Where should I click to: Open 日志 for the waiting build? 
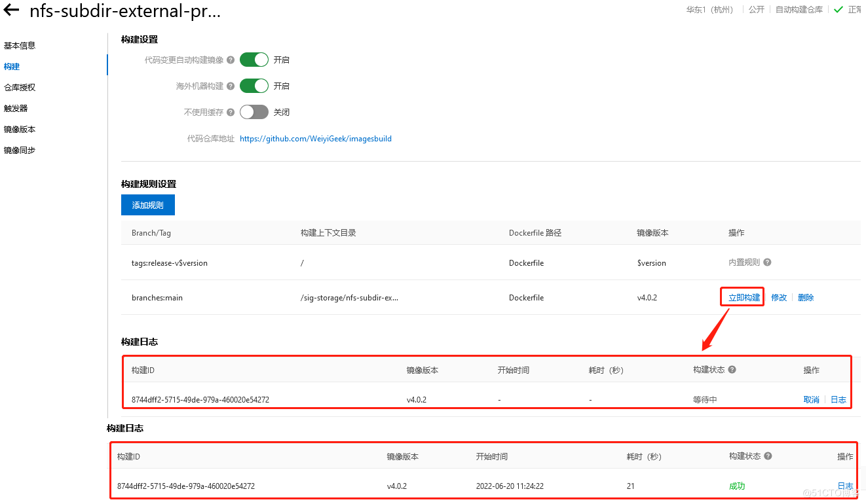click(838, 399)
